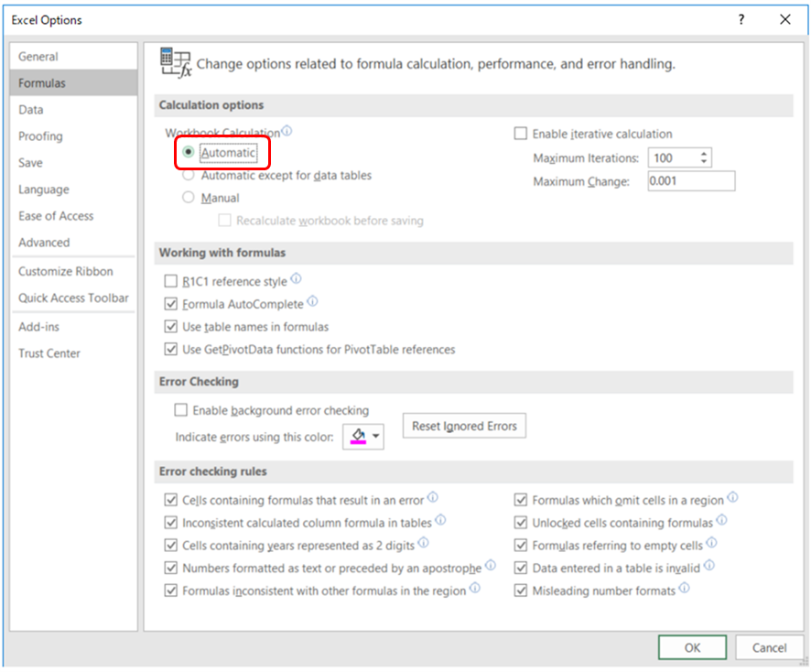Open the error indicator color dropdown arrow
The width and height of the screenshot is (811, 672).
[376, 436]
